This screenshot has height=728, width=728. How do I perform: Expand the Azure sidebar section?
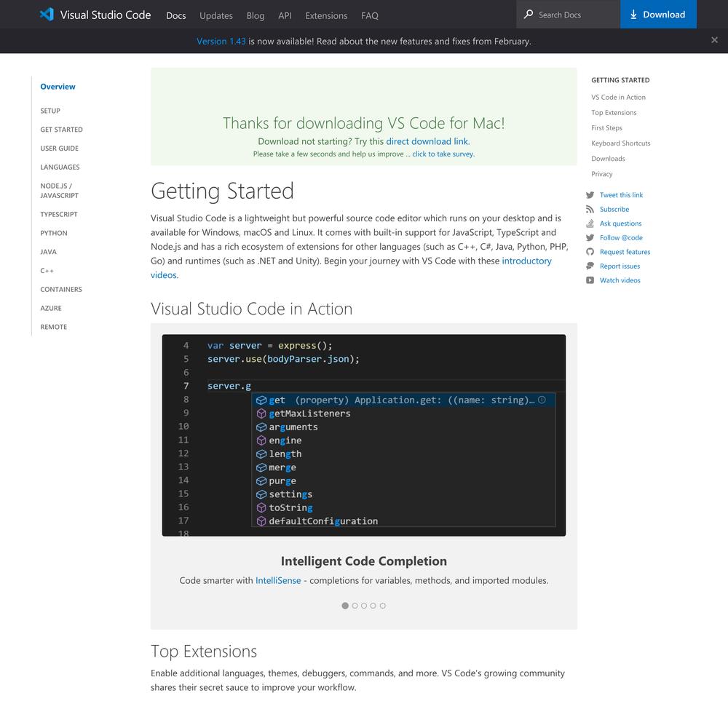(51, 308)
